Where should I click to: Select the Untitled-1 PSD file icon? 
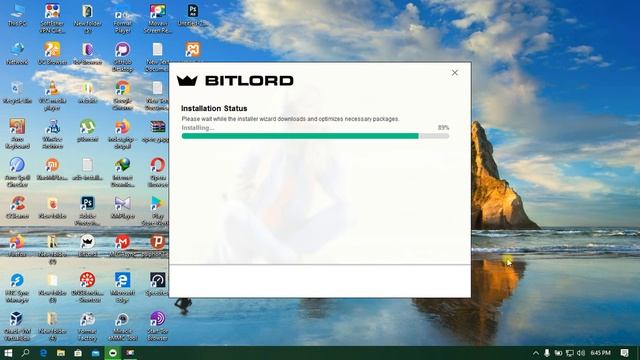click(193, 16)
